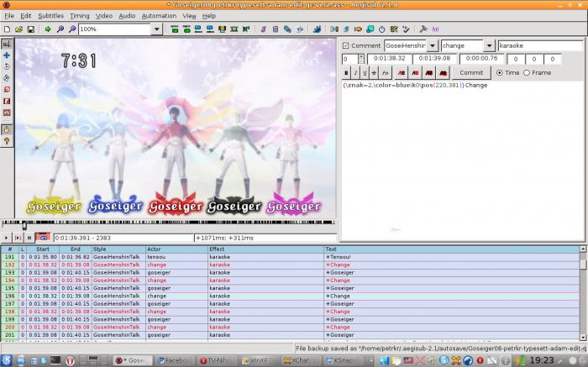This screenshot has height=367, width=588.
Task: Click the Play video button
Action: pos(6,238)
